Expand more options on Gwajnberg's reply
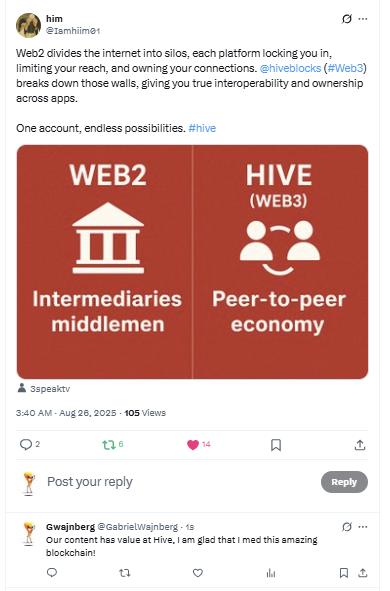Screen dimensions: 390x591 (x=363, y=527)
